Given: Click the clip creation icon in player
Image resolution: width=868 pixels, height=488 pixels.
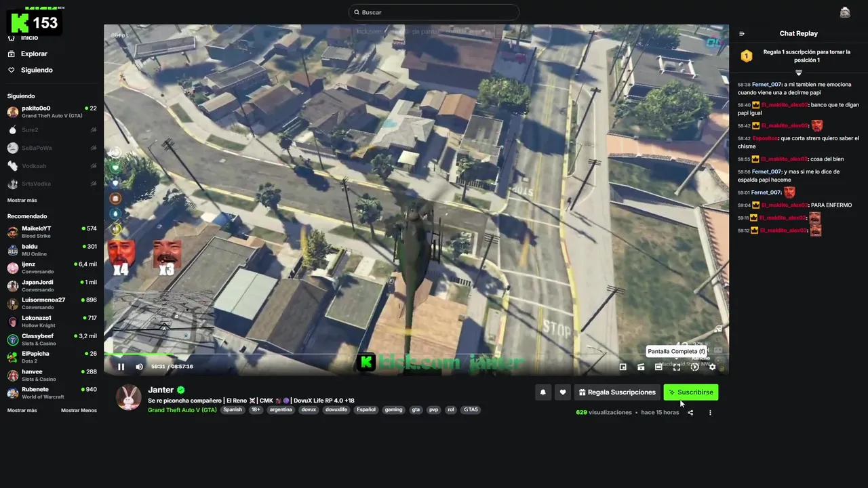Looking at the screenshot, I should click(641, 367).
